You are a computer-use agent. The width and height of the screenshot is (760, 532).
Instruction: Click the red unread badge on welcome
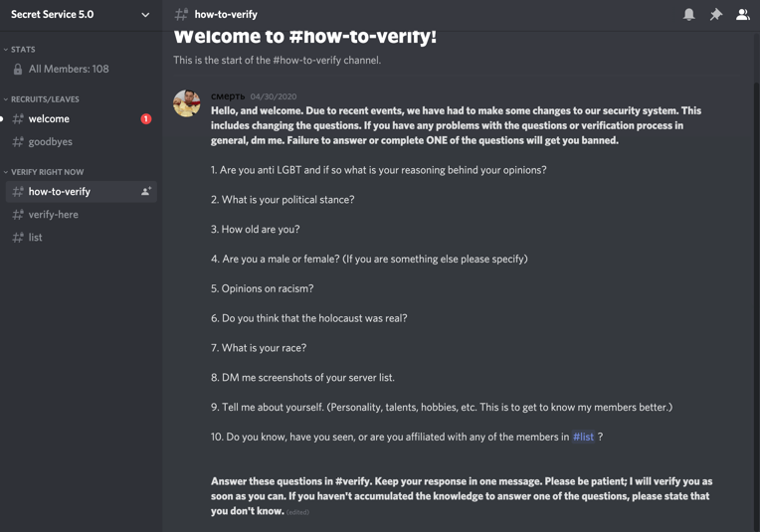(x=146, y=118)
